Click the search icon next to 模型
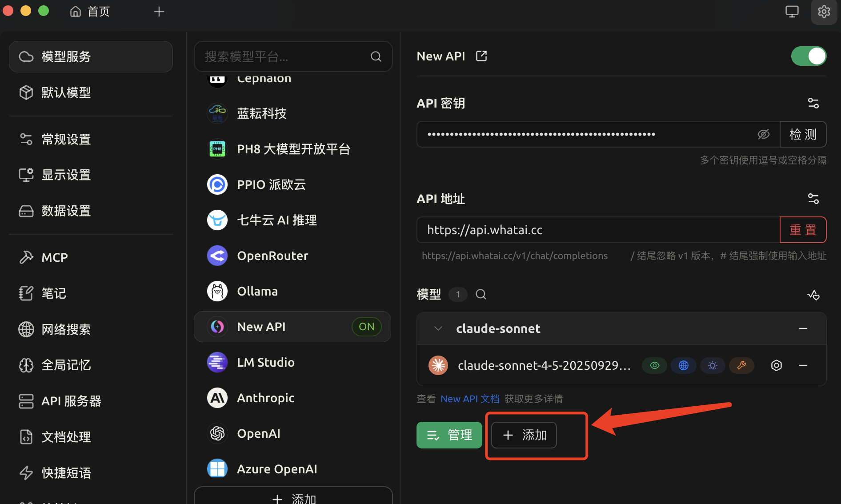Image resolution: width=841 pixels, height=504 pixels. [x=481, y=294]
